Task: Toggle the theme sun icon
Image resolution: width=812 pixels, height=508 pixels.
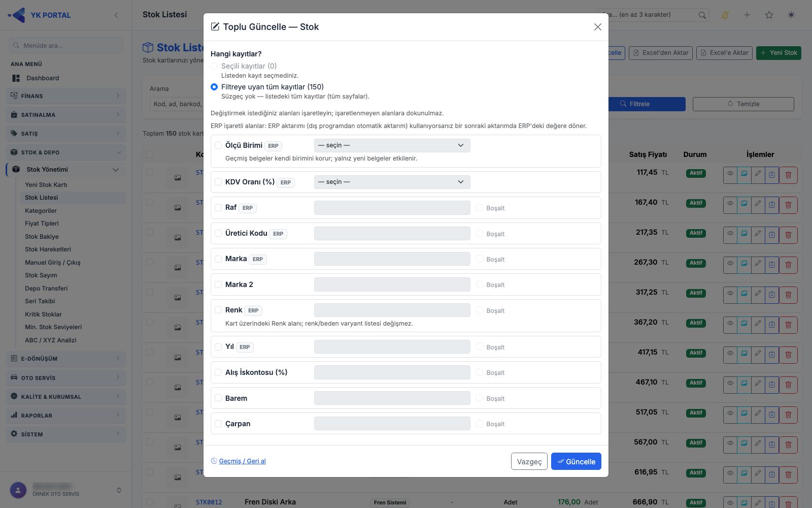Action: (x=791, y=15)
